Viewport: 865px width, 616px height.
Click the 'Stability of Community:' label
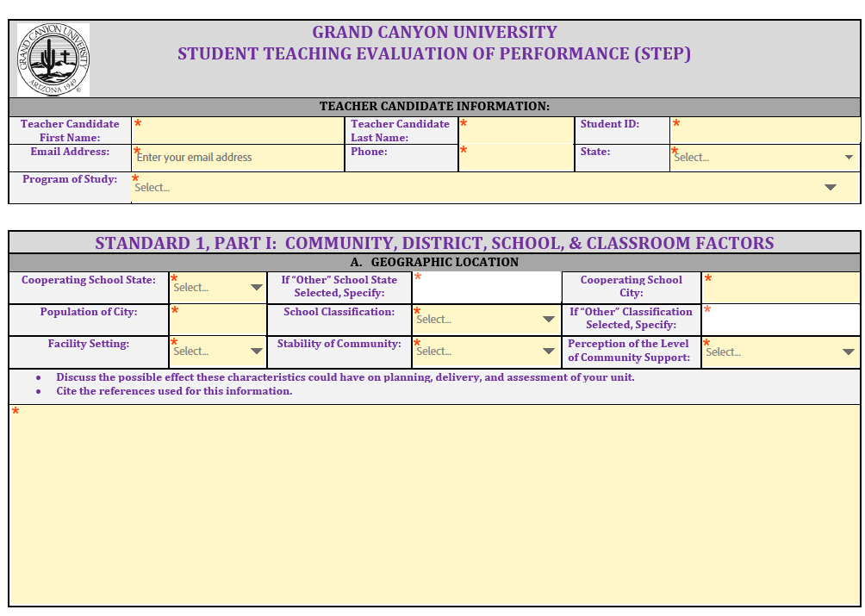339,344
